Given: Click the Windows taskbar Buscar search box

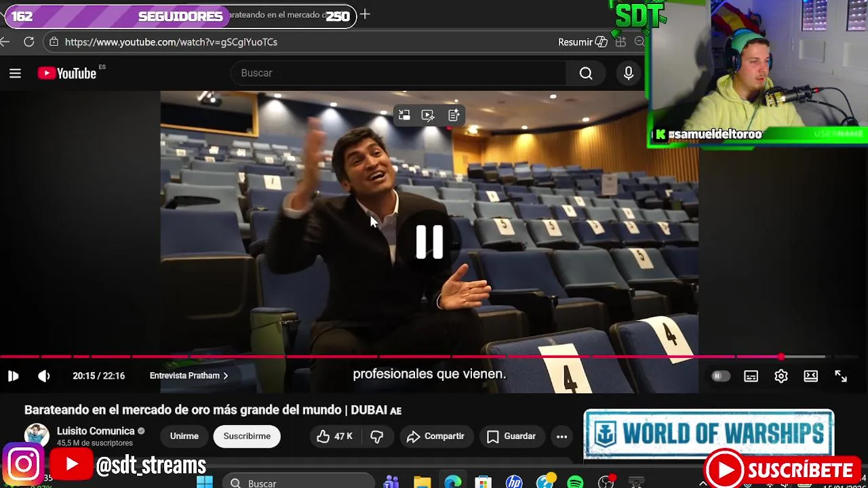Looking at the screenshot, I should pyautogui.click(x=298, y=482).
